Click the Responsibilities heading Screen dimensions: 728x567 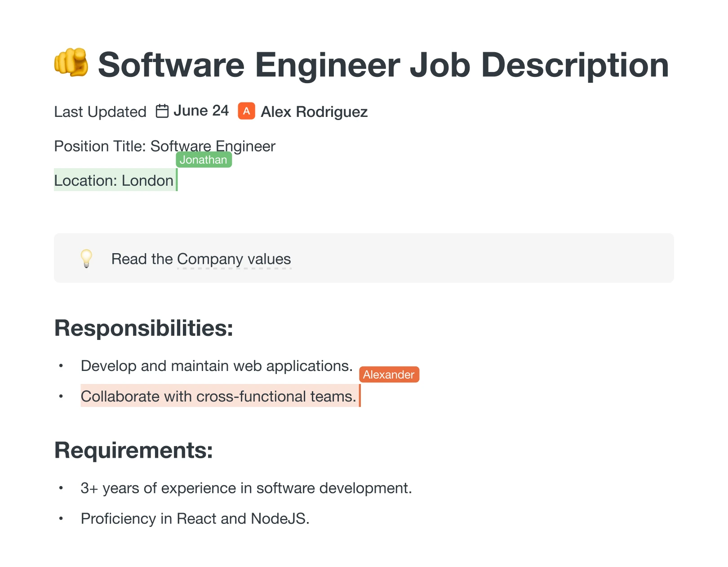(144, 328)
